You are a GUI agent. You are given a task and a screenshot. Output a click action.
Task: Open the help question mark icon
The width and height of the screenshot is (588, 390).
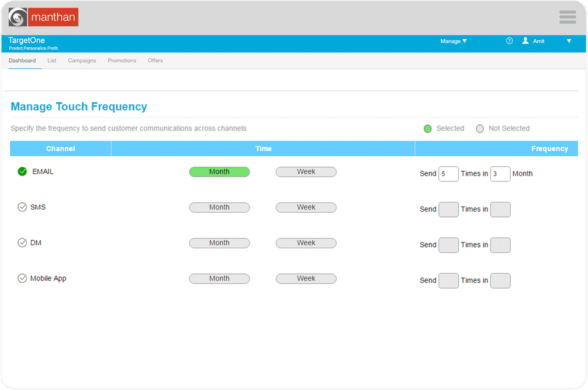coord(509,41)
